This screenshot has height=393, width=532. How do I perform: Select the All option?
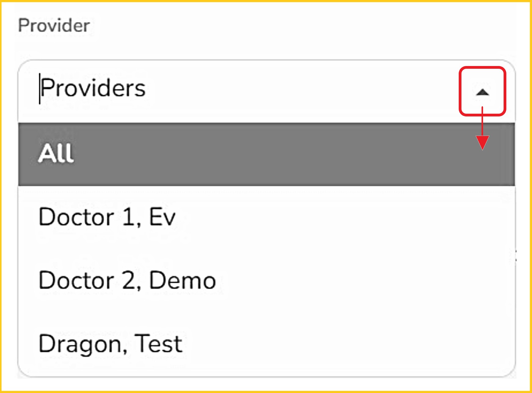[x=266, y=154]
